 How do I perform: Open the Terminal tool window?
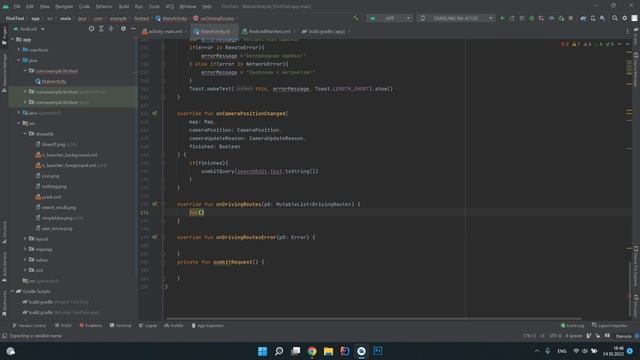[x=121, y=326]
